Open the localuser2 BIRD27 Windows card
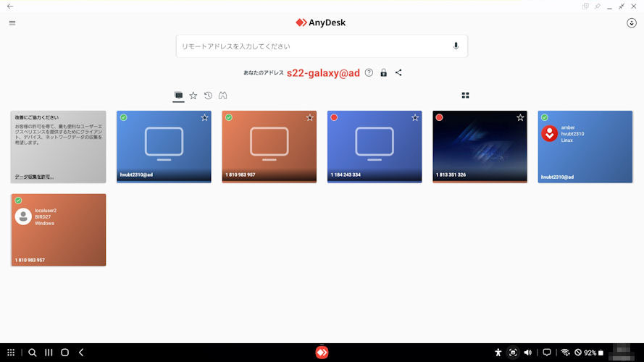Image resolution: width=644 pixels, height=362 pixels. tap(59, 230)
